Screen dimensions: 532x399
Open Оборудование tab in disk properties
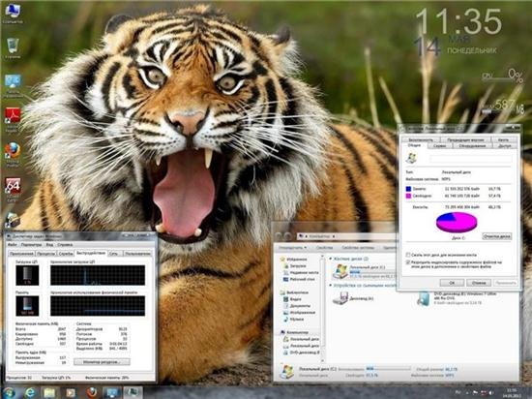472,145
